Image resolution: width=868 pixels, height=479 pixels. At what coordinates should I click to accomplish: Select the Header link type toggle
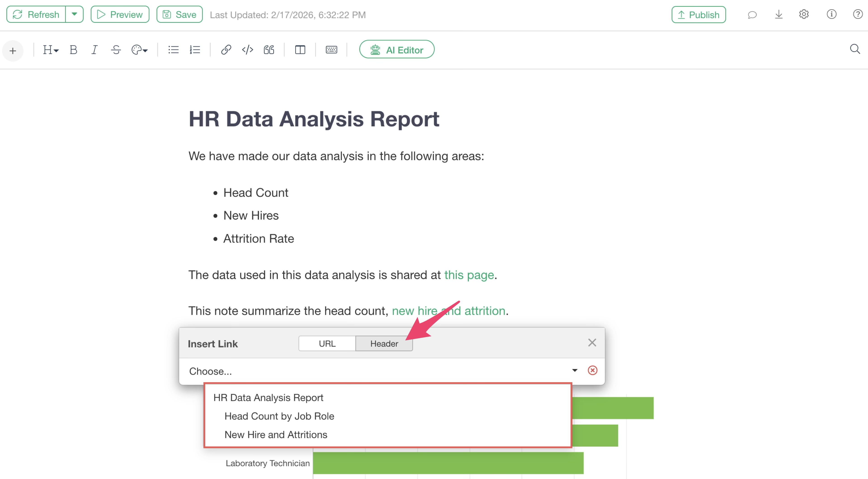click(384, 344)
